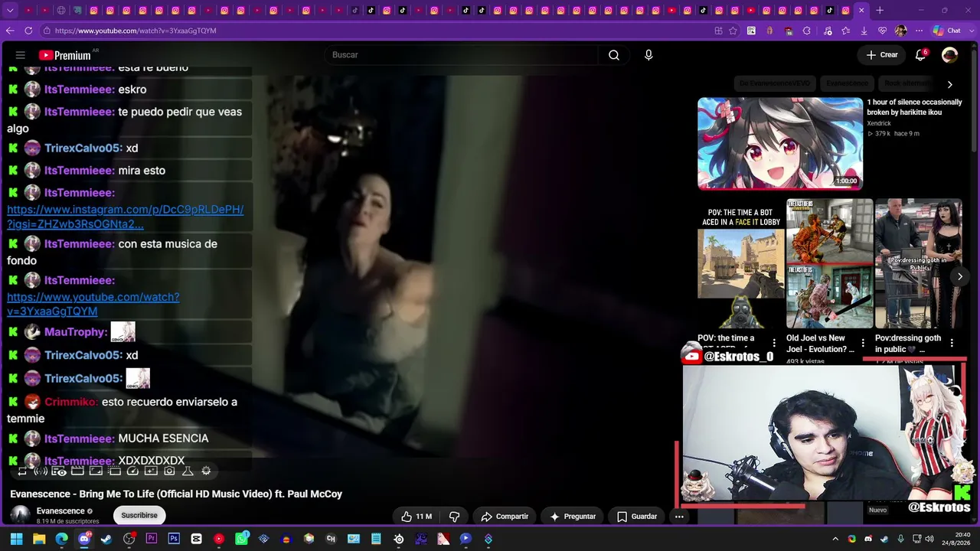Screen dimensions: 980x551
Task: Click the Preguntar button
Action: [573, 517]
